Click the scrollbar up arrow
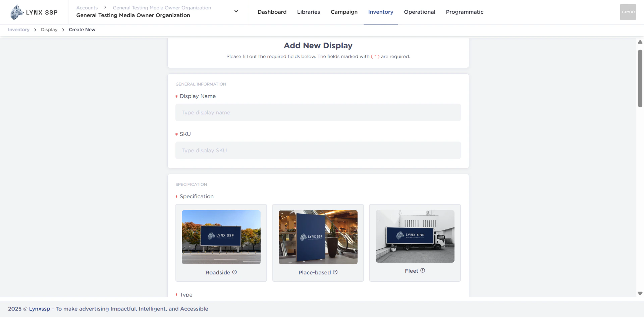 pos(640,42)
